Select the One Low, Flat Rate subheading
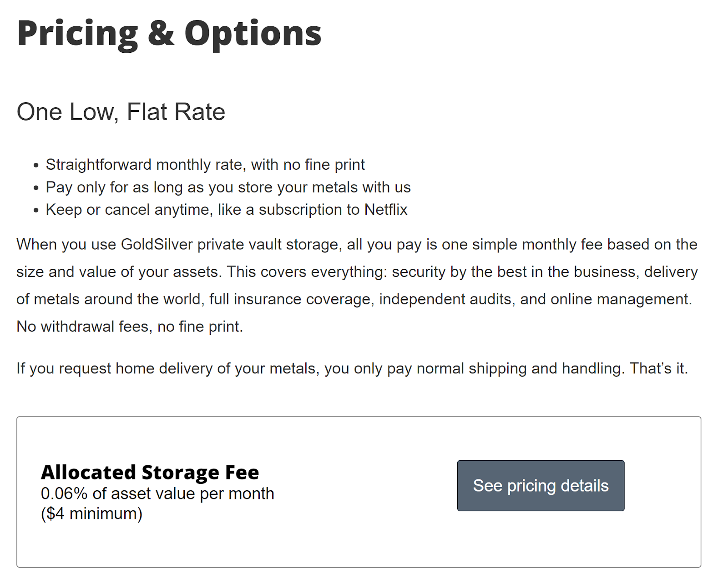The image size is (728, 579). [121, 112]
